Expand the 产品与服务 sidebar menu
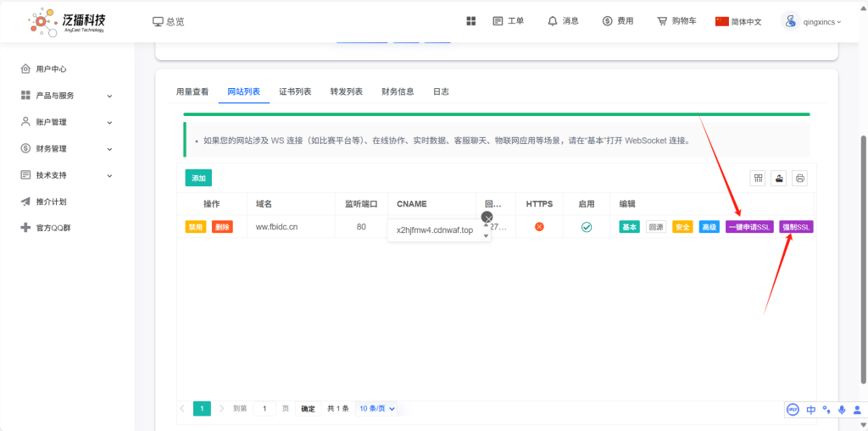Viewport: 868px width, 431px height. (x=67, y=96)
